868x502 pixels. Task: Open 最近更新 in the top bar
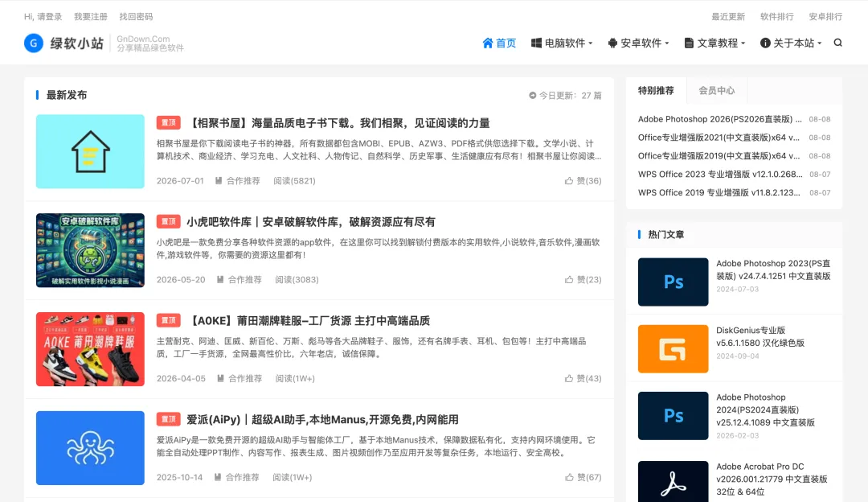[728, 17]
